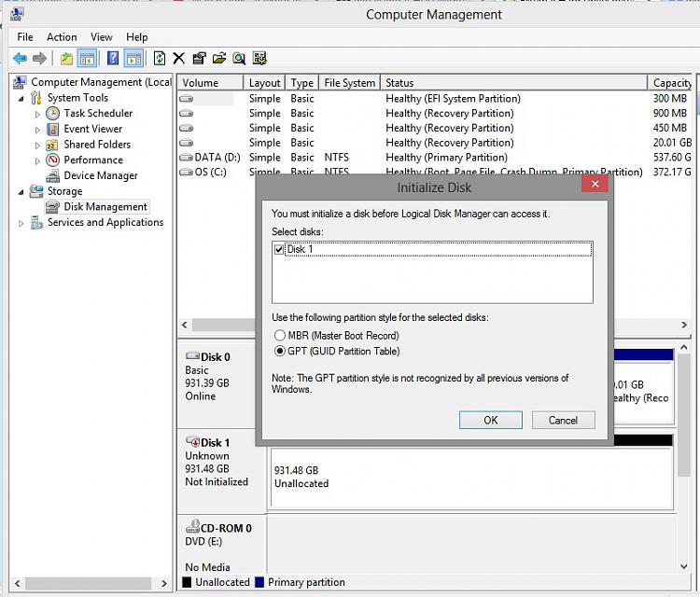This screenshot has width=700, height=597.
Task: Click the OS (C:) volume drive icon
Action: coord(186,173)
